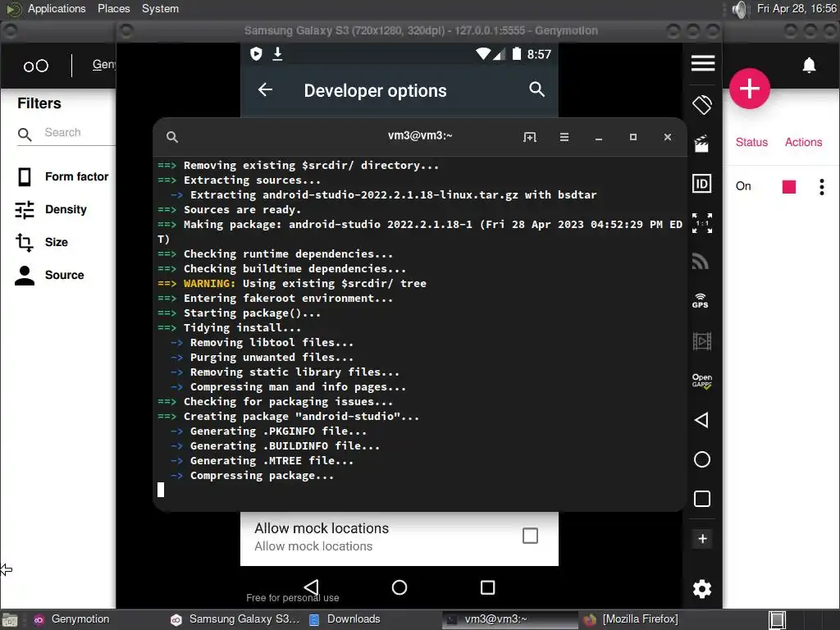Screen dimensions: 840x630
Task: Maximize the terminal window
Action: (633, 137)
